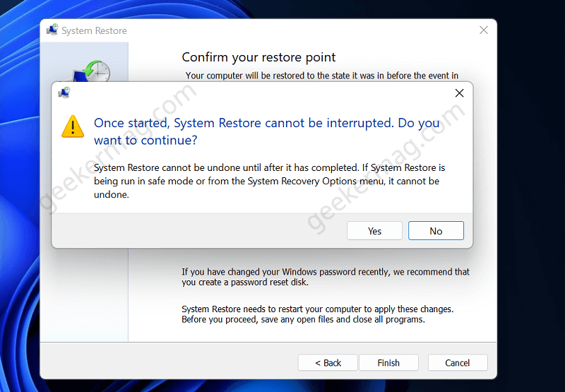
Task: Choose No to cancel the restore
Action: (436, 230)
